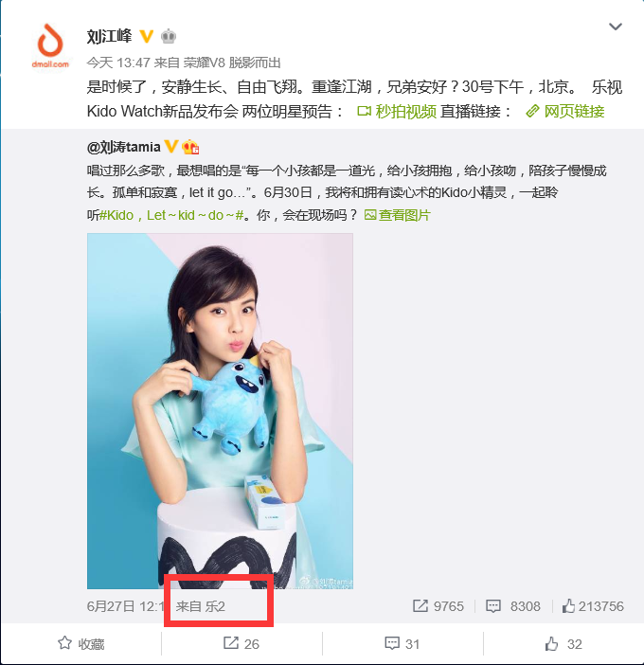644x665 pixels.
Task: Open the post options chevron menu
Action: [616, 27]
